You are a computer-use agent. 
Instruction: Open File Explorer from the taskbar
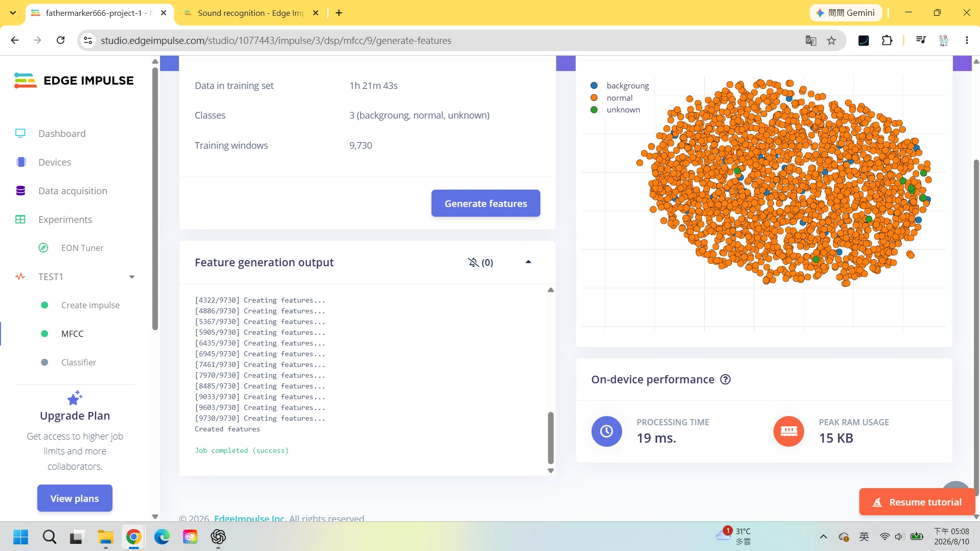coord(105,537)
